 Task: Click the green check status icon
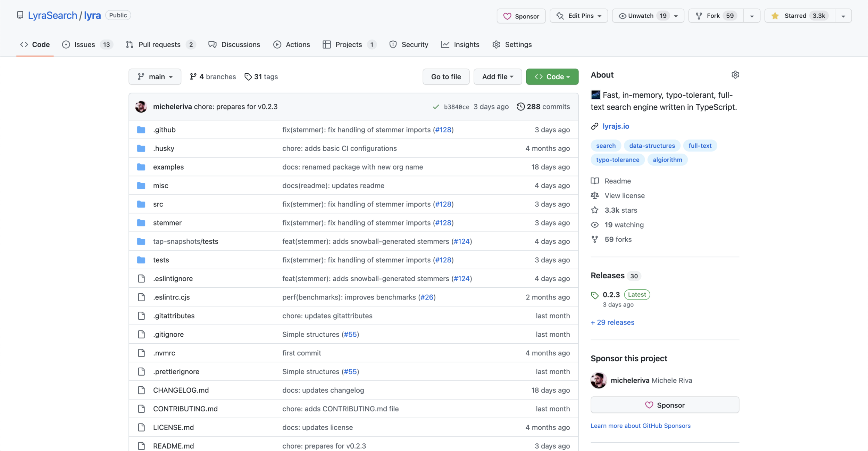coord(436,107)
